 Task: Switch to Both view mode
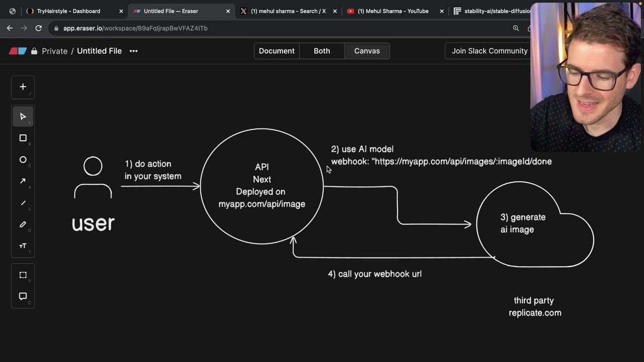pyautogui.click(x=322, y=51)
